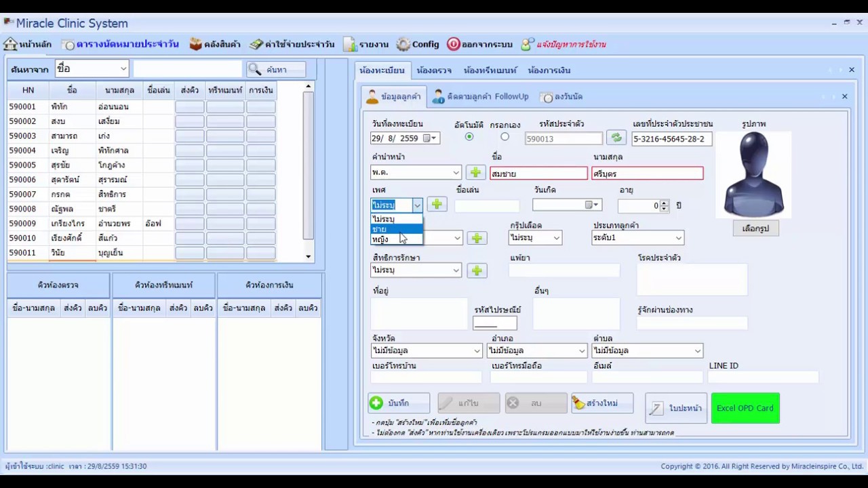Switch to ห้องตรวจ examination room tab

434,70
